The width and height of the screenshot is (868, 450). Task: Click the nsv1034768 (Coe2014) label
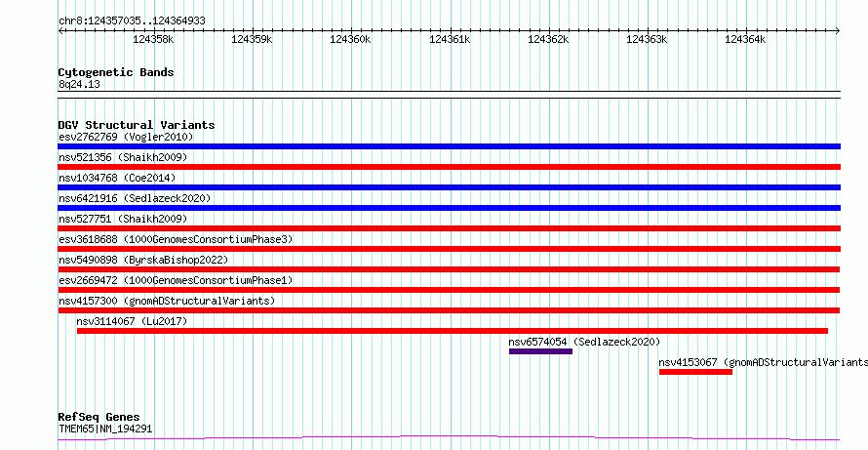click(x=117, y=178)
